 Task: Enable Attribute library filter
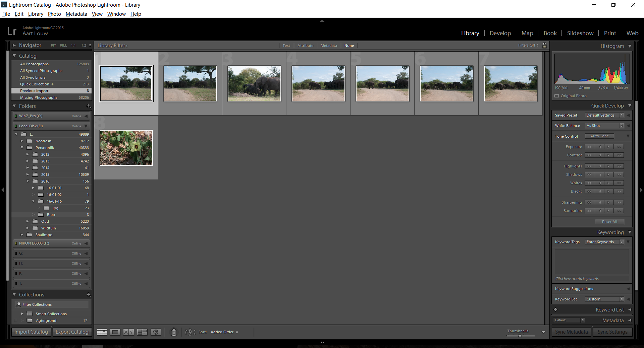(x=305, y=46)
